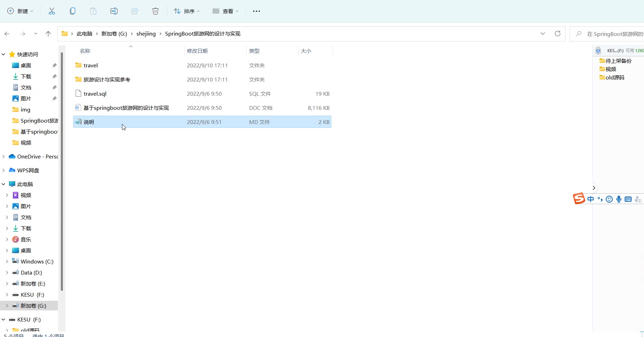The height and width of the screenshot is (337, 644).
Task: Click the Rename icon in toolbar
Action: pyautogui.click(x=114, y=11)
